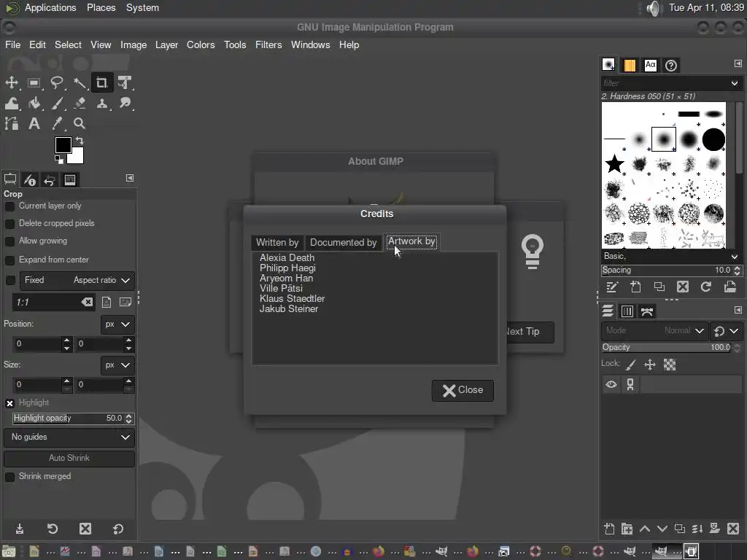Image resolution: width=747 pixels, height=560 pixels.
Task: Set portrait orientation for the ratio
Action: [107, 302]
